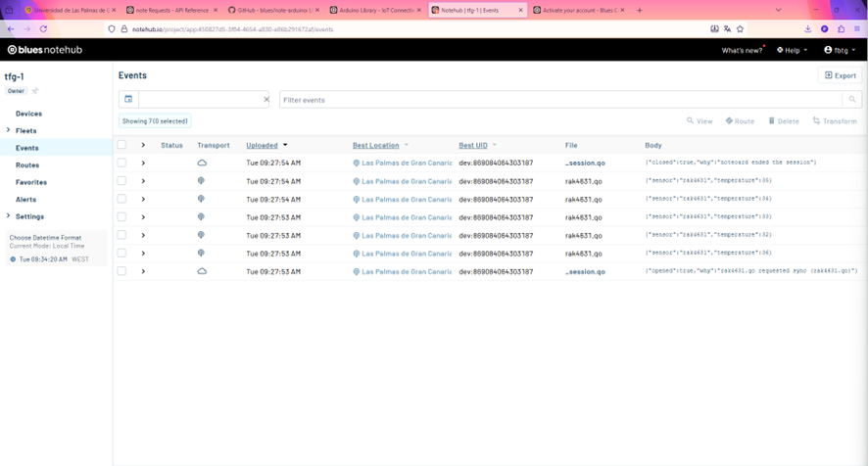The image size is (868, 466).
Task: Click the browser reload button
Action: click(x=43, y=28)
